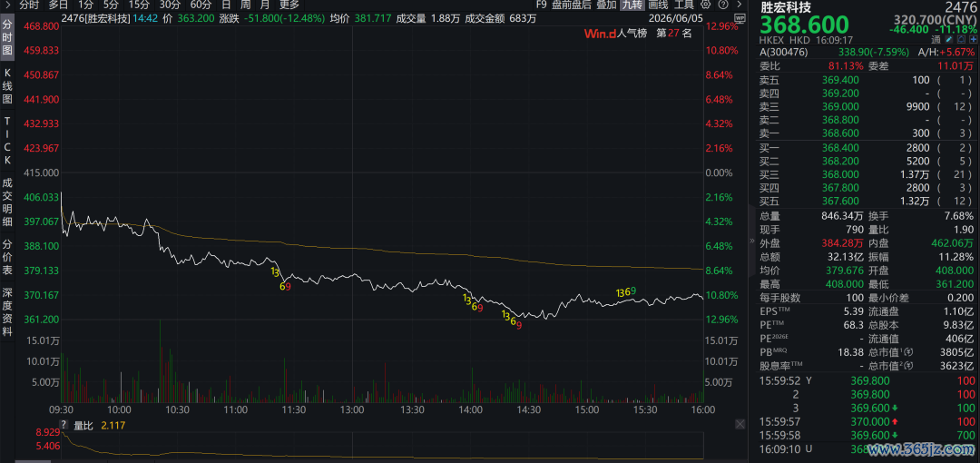This screenshot has height=463, width=980.
Task: Switch to the monthly 月 chart
Action: pos(265,5)
